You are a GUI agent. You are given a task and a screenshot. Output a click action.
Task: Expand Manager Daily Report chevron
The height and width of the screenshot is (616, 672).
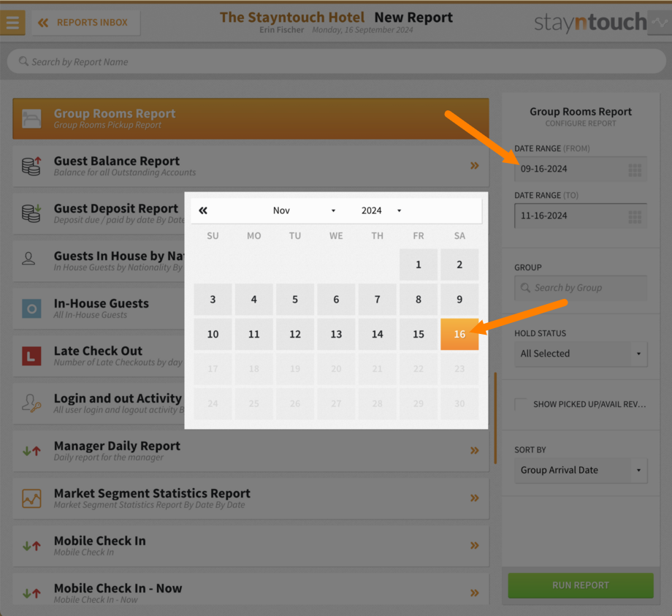click(475, 451)
